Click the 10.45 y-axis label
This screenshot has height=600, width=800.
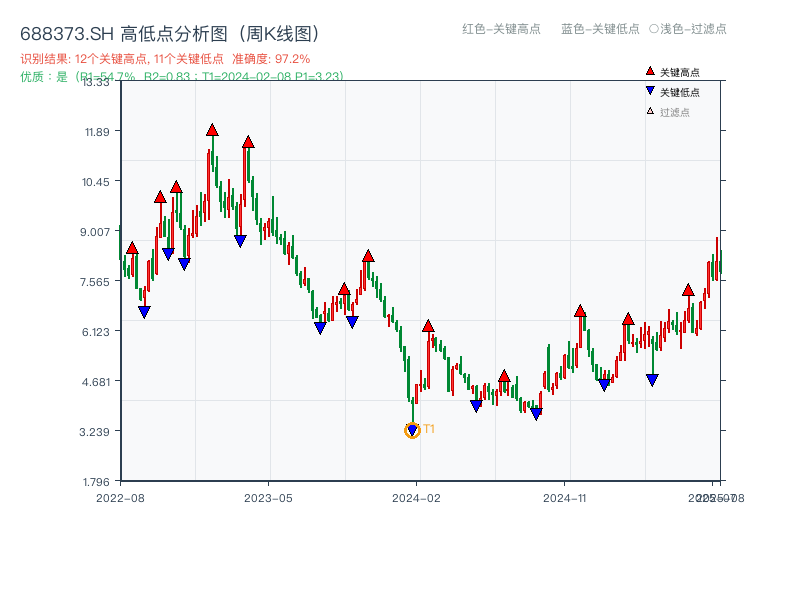[95, 182]
